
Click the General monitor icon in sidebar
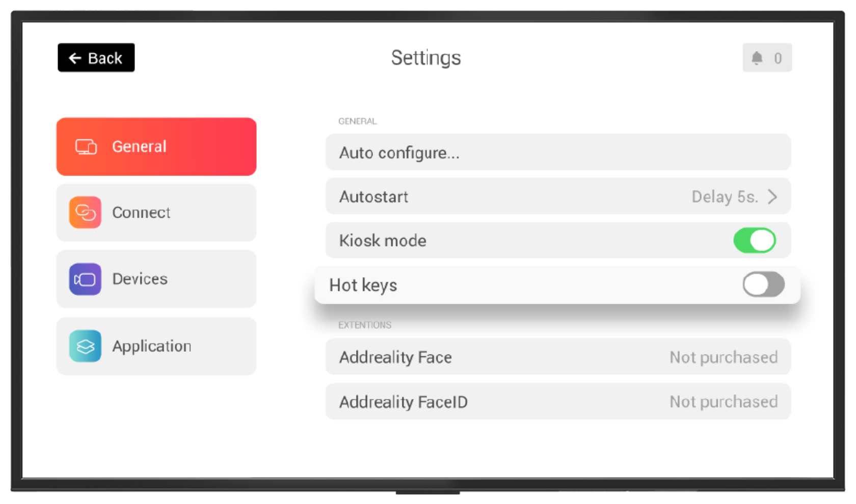pos(86,147)
